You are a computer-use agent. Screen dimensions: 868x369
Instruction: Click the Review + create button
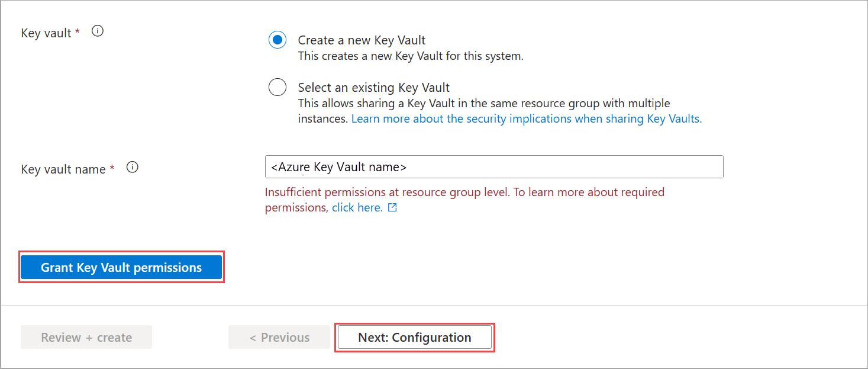86,337
